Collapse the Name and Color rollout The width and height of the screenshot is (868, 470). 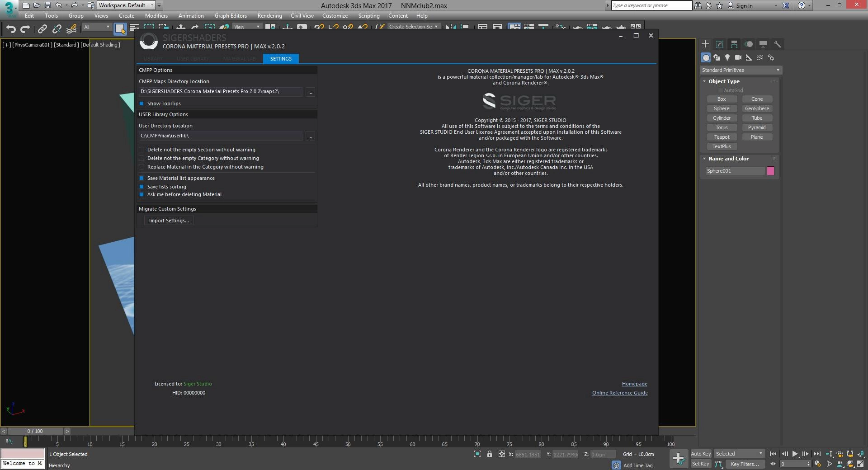coord(728,159)
